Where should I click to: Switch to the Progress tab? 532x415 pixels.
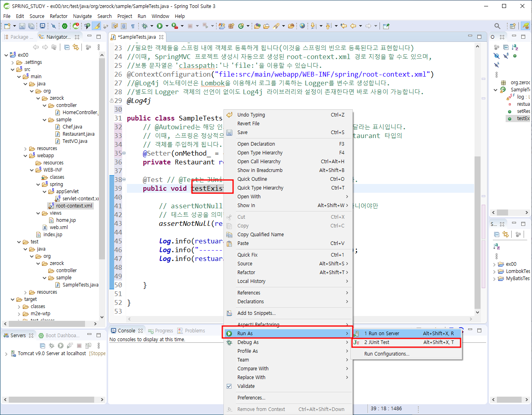pos(160,331)
